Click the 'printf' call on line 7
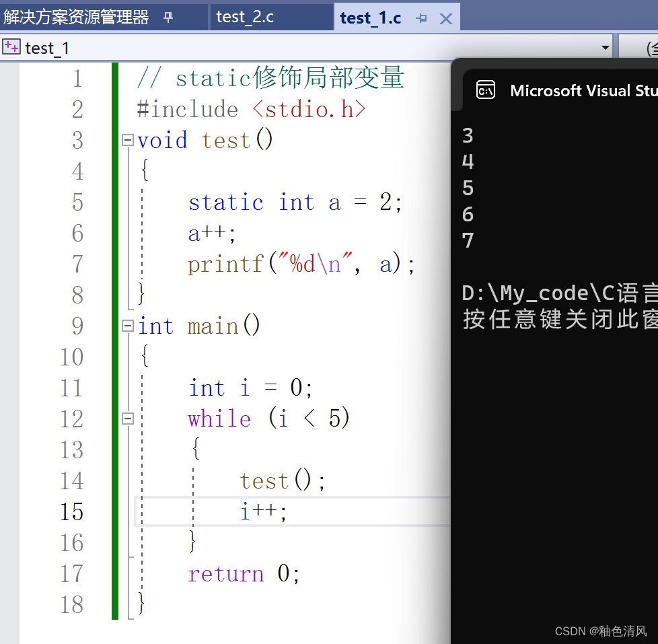 click(226, 264)
